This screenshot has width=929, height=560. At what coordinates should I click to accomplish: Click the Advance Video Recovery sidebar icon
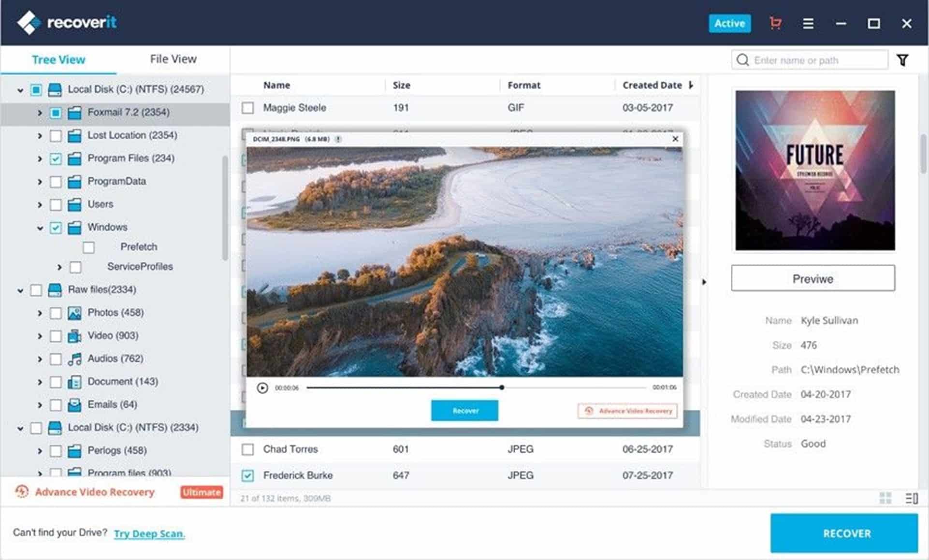22,492
